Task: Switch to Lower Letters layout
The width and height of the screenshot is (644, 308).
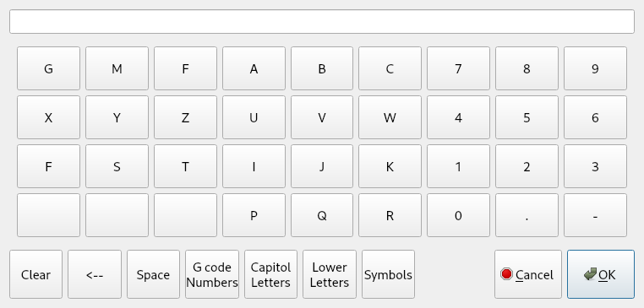Action: (x=330, y=274)
